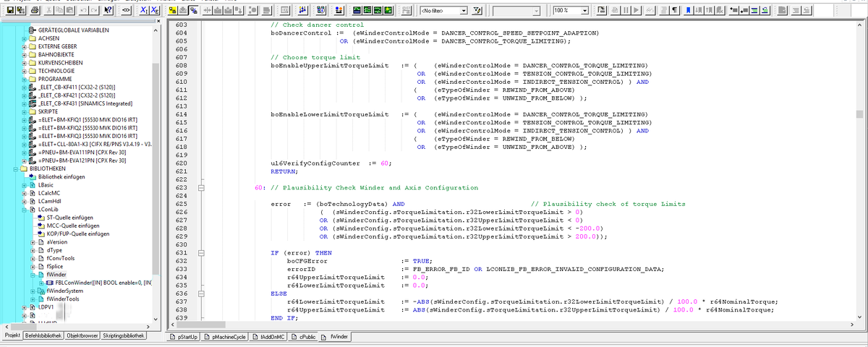Click the next bookmark icon
The height and width of the screenshot is (347, 868).
coord(699,10)
